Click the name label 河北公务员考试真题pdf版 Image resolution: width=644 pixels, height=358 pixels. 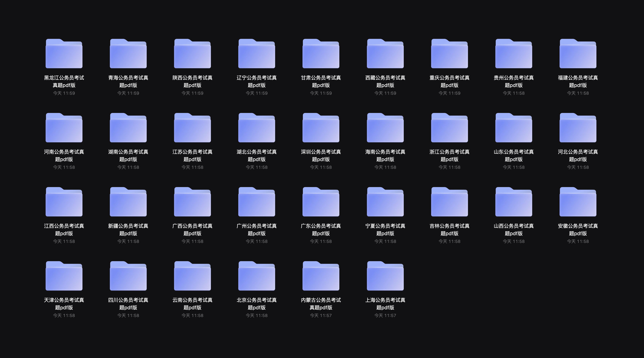point(578,155)
